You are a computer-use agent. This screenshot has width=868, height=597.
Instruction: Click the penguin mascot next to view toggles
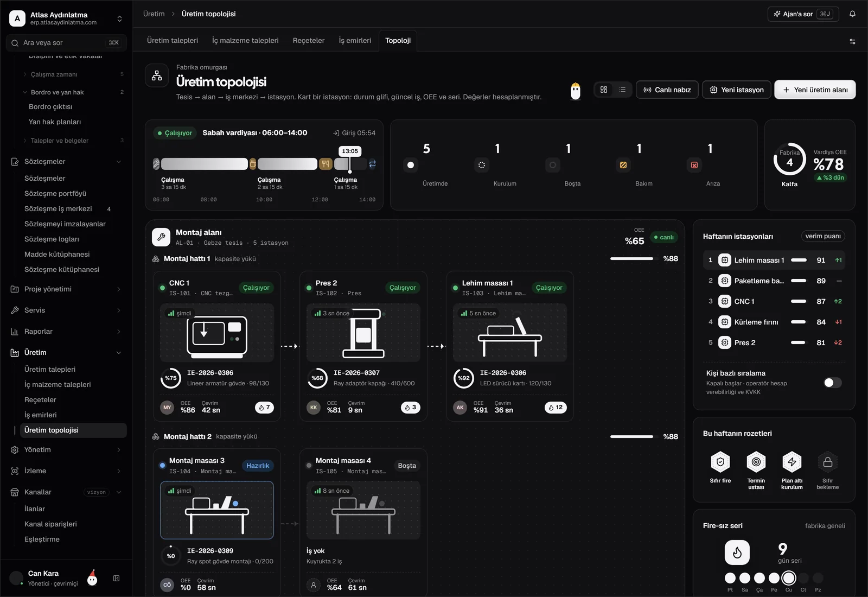[x=576, y=91]
